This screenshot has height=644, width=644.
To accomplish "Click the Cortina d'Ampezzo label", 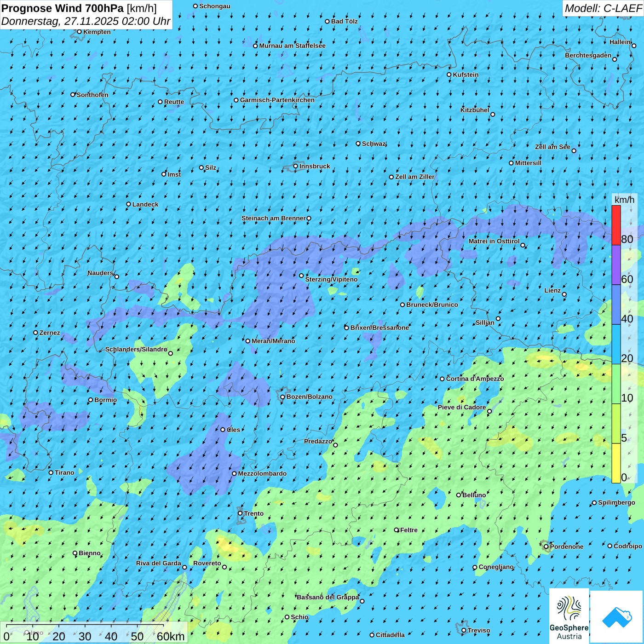I will tap(475, 379).
